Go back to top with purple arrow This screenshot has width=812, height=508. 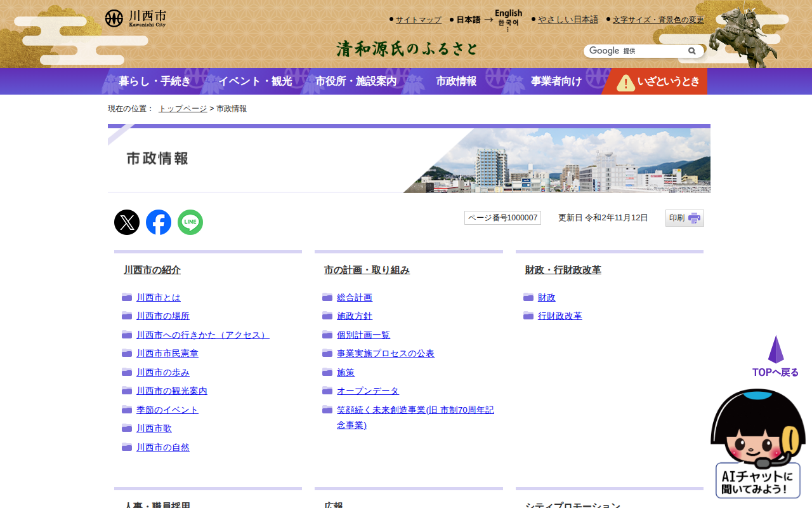click(775, 356)
